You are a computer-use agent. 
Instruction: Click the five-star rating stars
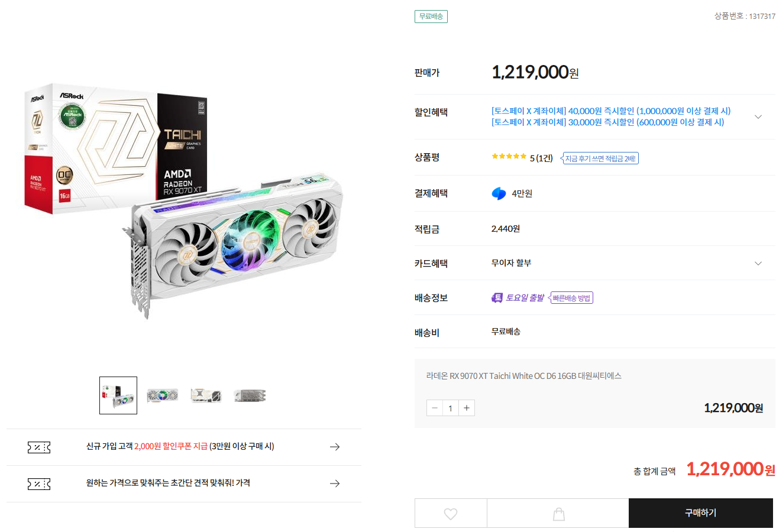[x=507, y=156]
